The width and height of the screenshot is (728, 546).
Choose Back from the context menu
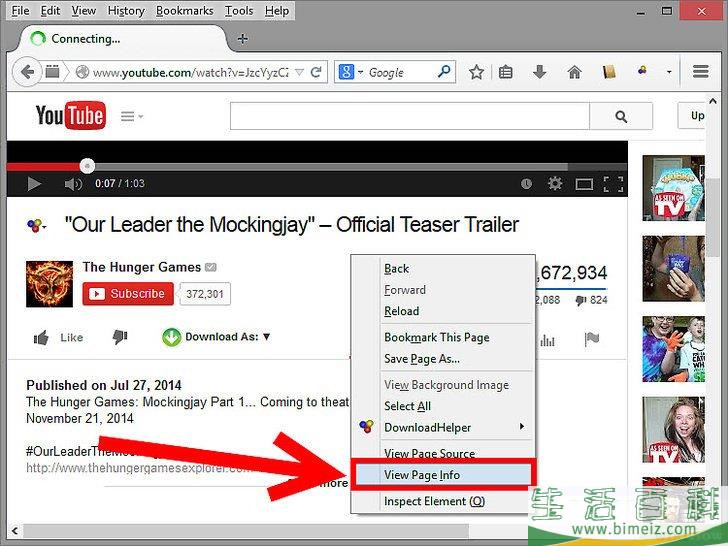(396, 269)
